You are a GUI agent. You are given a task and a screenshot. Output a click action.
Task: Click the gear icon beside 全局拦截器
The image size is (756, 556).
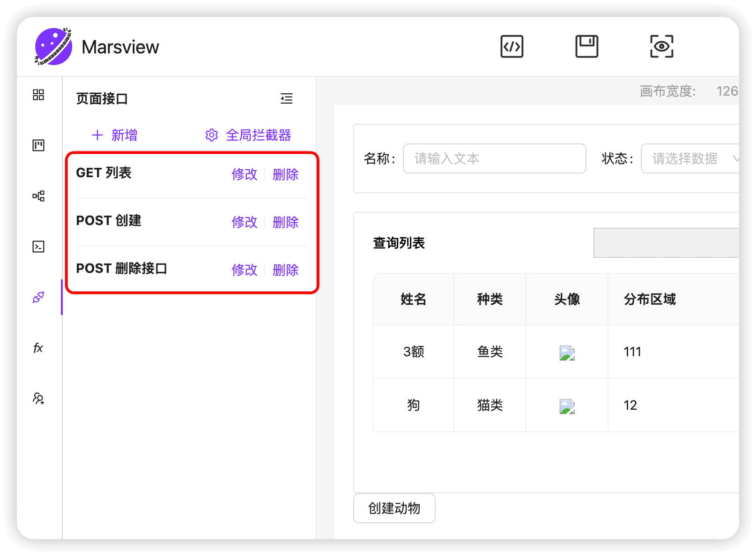212,135
